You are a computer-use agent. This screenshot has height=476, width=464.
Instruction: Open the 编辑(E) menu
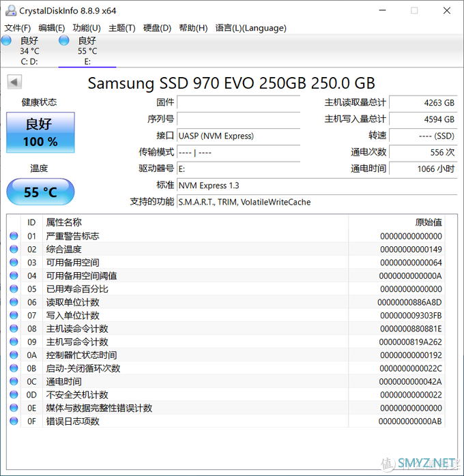tap(52, 28)
